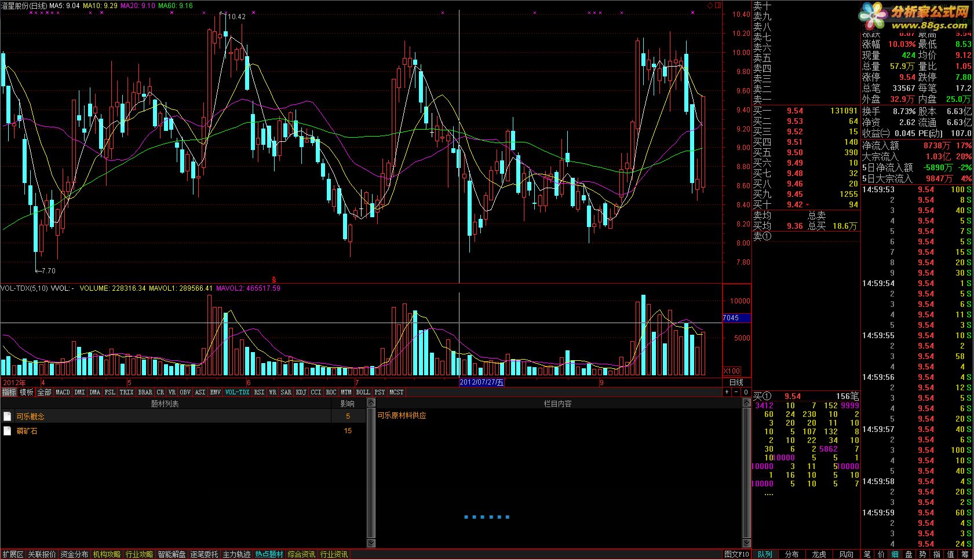Open the 主力轨迹 bottom tab
Screen dimensions: 974x560
pyautogui.click(x=236, y=555)
